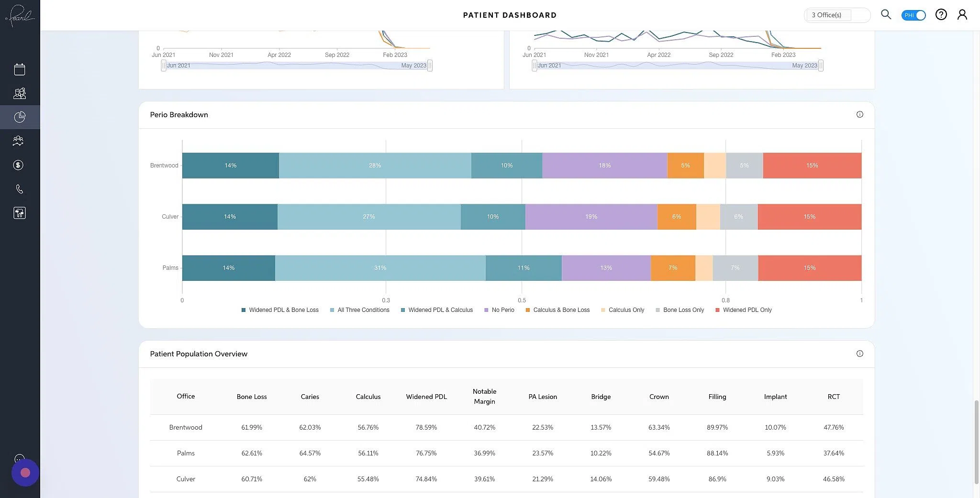Toggle the PHI switch off
This screenshot has width=980, height=498.
tap(913, 15)
